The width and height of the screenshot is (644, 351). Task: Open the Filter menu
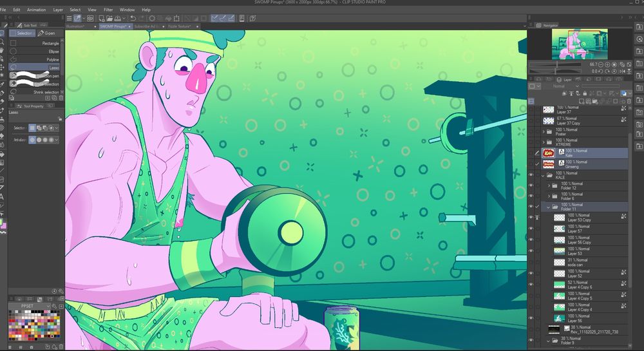(108, 10)
